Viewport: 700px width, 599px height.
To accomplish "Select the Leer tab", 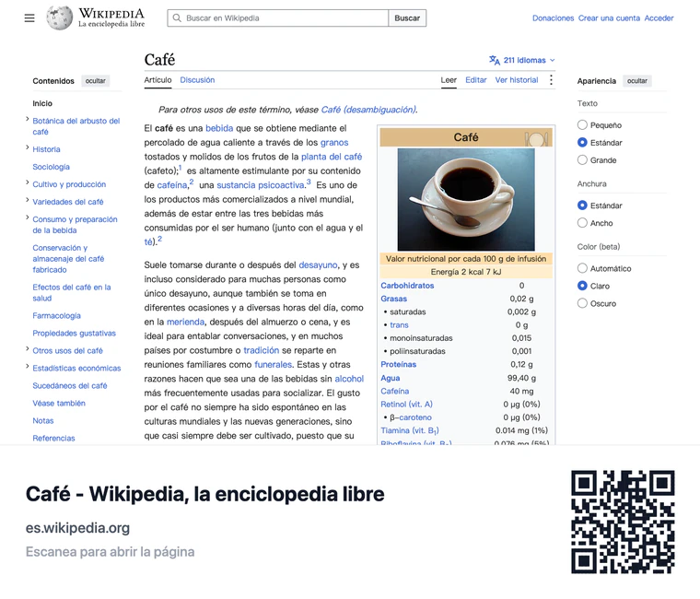I will pyautogui.click(x=449, y=80).
